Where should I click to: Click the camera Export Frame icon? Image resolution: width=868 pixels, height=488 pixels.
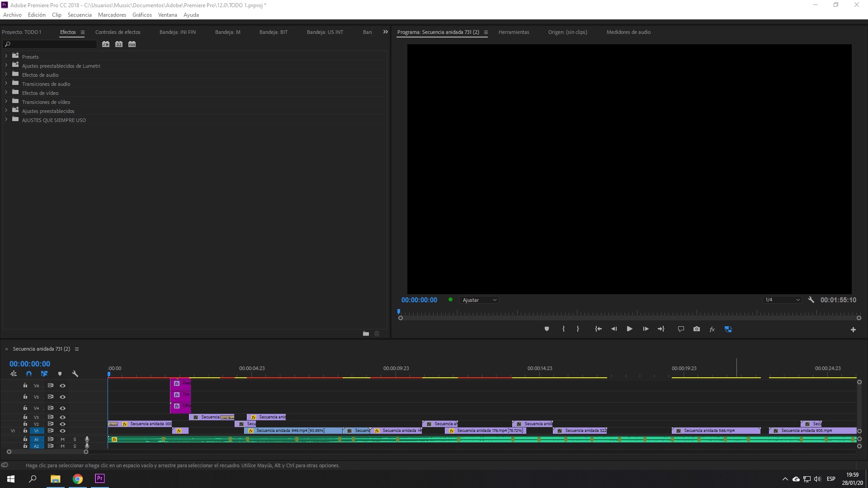pyautogui.click(x=697, y=329)
